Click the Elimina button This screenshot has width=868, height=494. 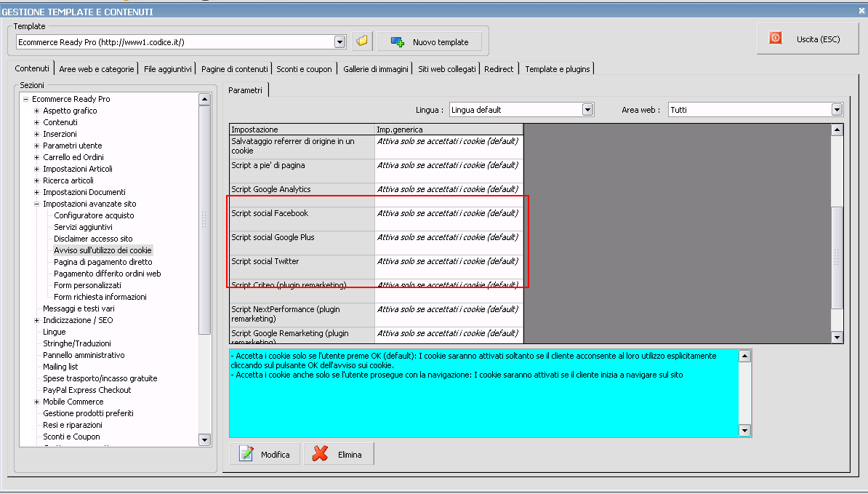339,454
